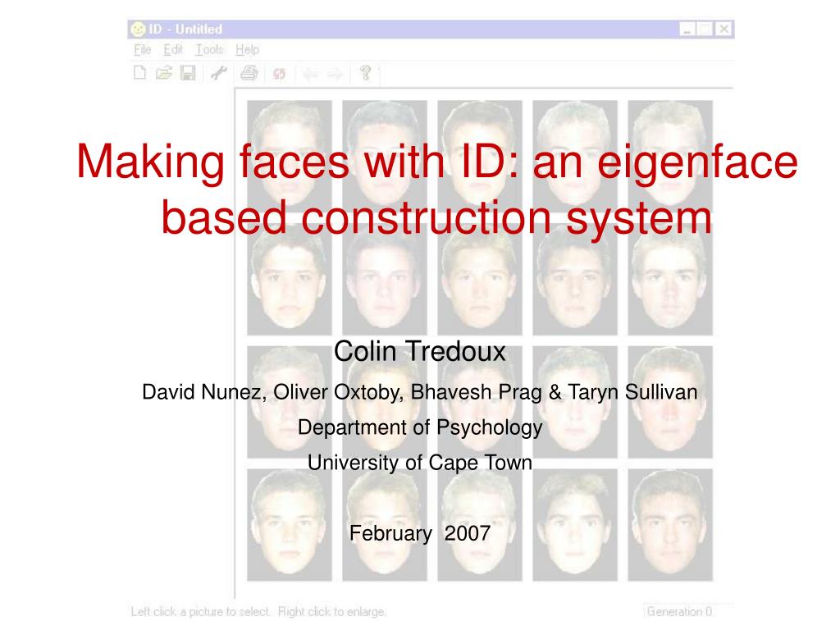This screenshot has height=630, width=840.
Task: Click the question mark Help icon
Action: click(x=365, y=72)
